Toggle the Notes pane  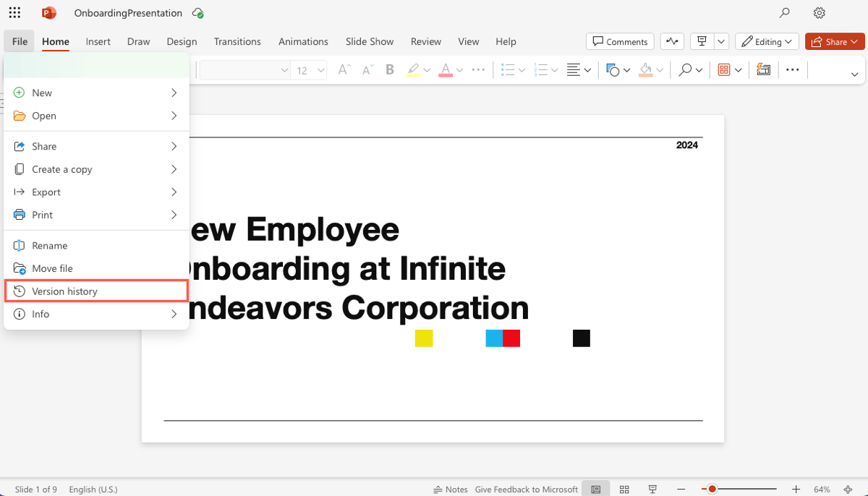click(451, 489)
